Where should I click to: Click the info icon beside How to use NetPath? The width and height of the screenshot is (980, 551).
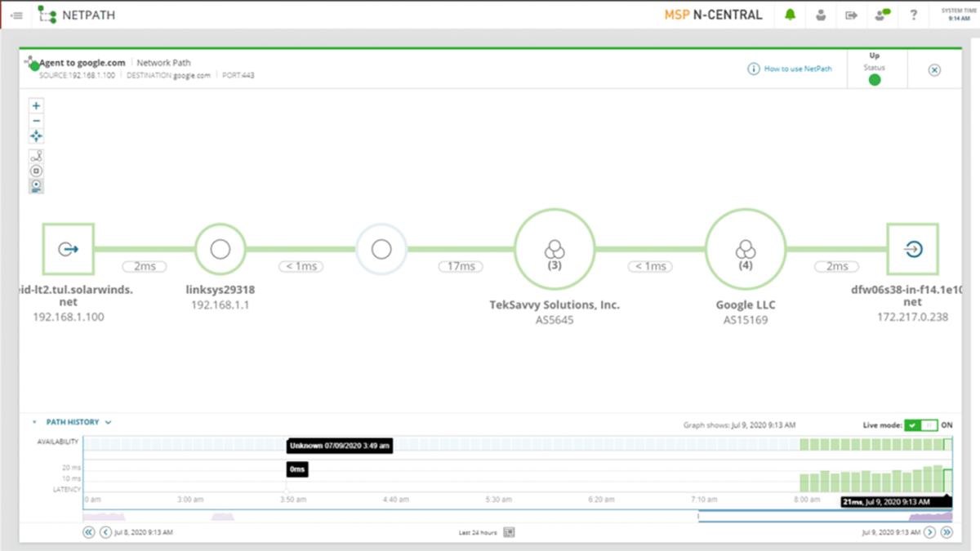point(754,69)
